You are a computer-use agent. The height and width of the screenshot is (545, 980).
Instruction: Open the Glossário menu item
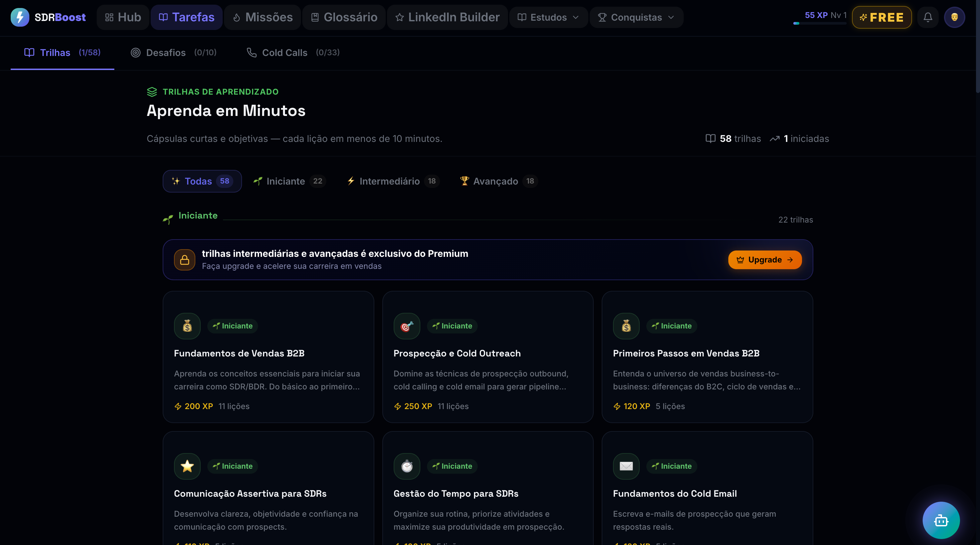[x=342, y=17]
